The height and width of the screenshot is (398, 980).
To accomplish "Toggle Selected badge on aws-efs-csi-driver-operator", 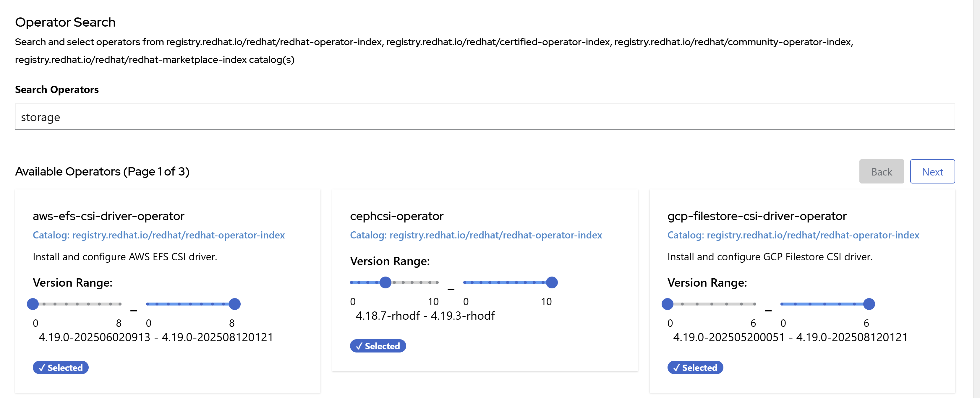I will [61, 368].
